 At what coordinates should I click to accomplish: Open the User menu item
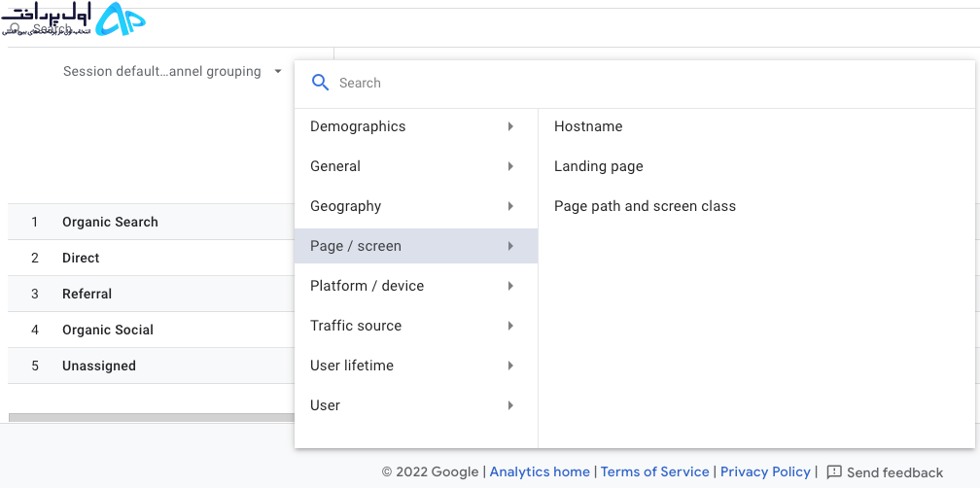click(x=416, y=405)
